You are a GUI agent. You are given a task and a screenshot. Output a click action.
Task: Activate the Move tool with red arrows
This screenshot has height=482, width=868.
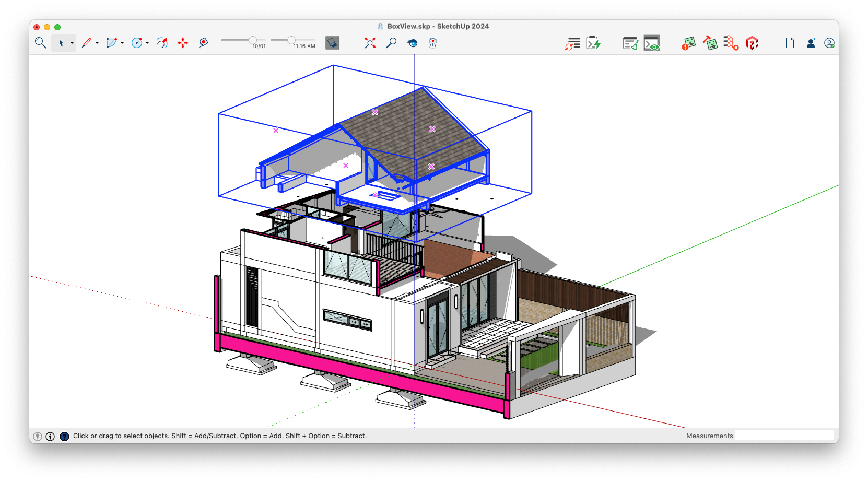coord(183,43)
